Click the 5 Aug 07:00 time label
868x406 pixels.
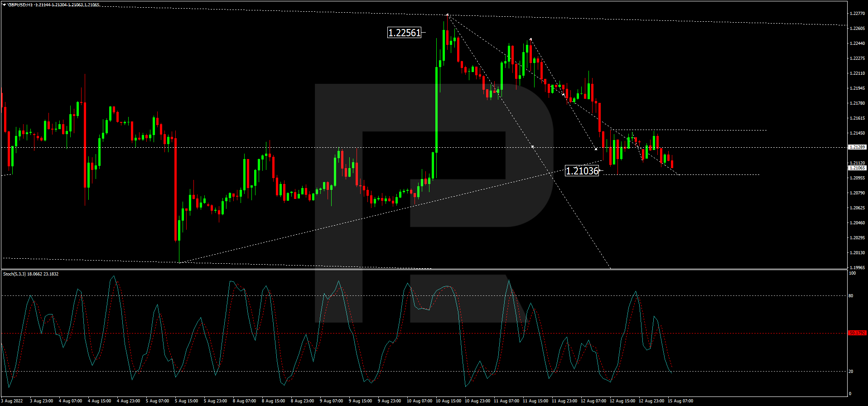point(158,401)
